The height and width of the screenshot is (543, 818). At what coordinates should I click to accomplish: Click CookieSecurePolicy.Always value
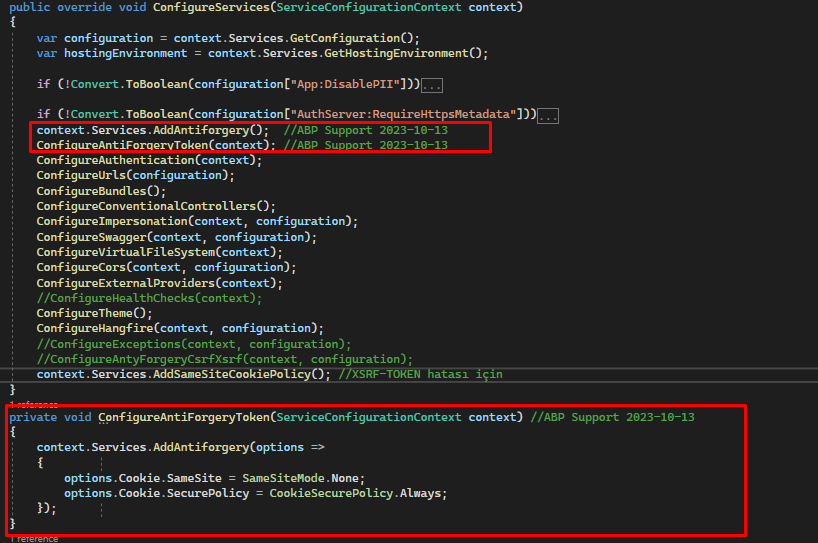(x=357, y=493)
